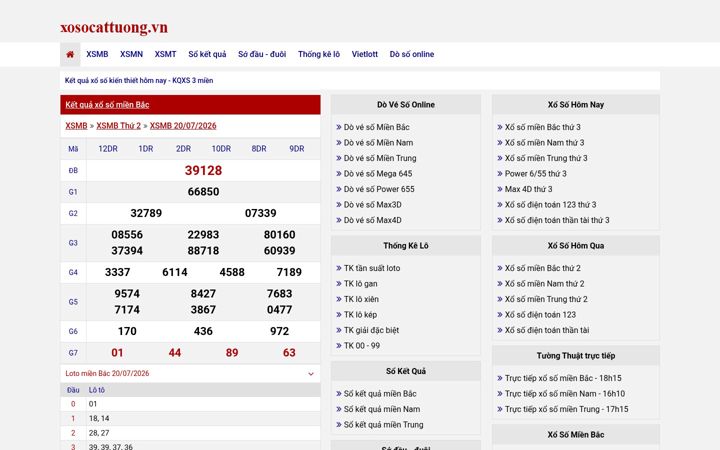Open TK lô xiên link
Viewport: 720px width, 450px height.
click(x=361, y=299)
